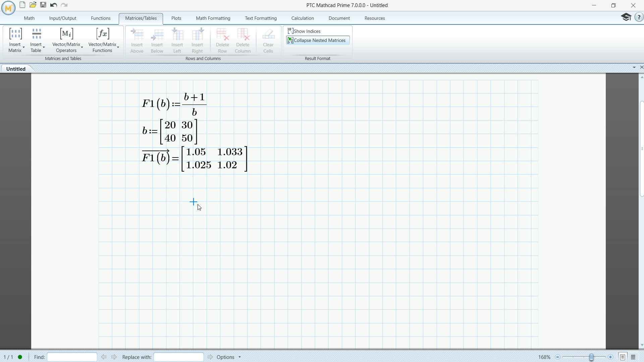The height and width of the screenshot is (362, 644).
Task: Click the Insert Left column icon
Action: (x=177, y=34)
